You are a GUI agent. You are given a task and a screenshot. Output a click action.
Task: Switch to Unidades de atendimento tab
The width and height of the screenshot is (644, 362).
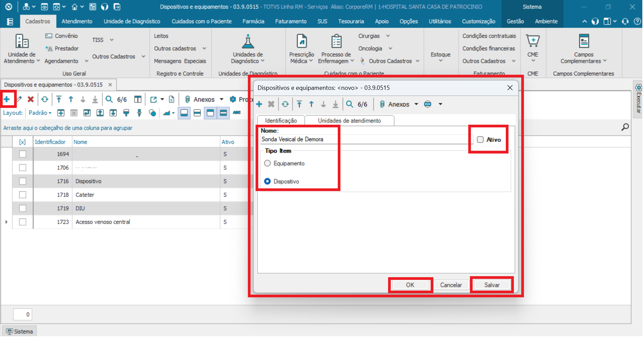pyautogui.click(x=349, y=121)
